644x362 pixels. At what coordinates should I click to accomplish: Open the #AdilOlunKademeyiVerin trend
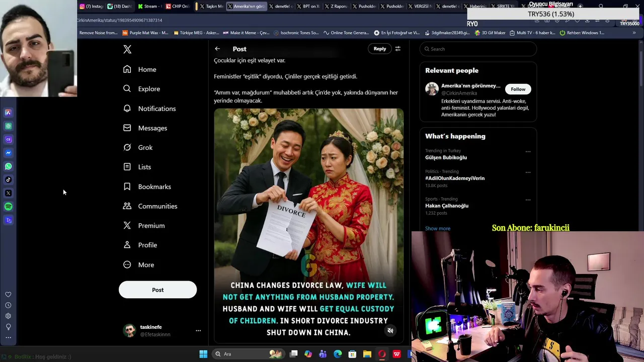(455, 178)
